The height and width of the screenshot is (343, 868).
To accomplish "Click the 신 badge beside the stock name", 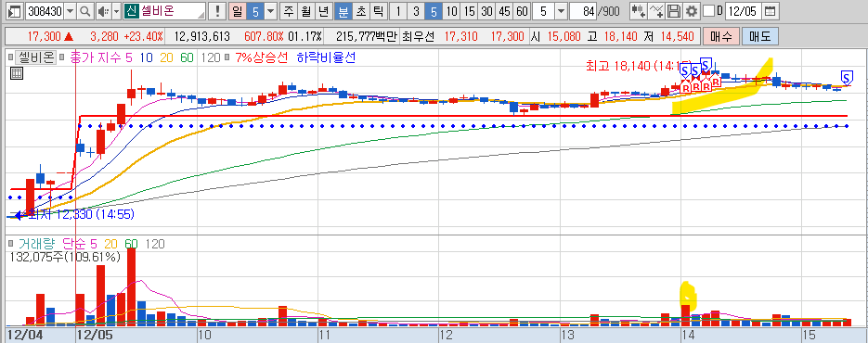I will (131, 11).
